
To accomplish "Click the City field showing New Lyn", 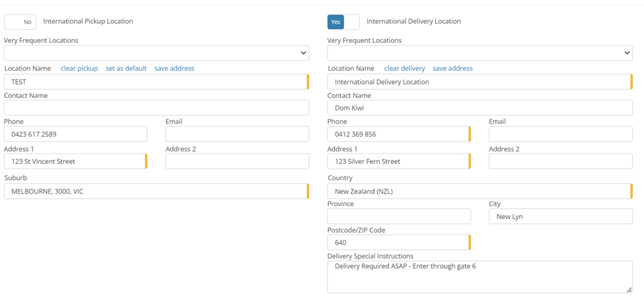I will click(560, 216).
